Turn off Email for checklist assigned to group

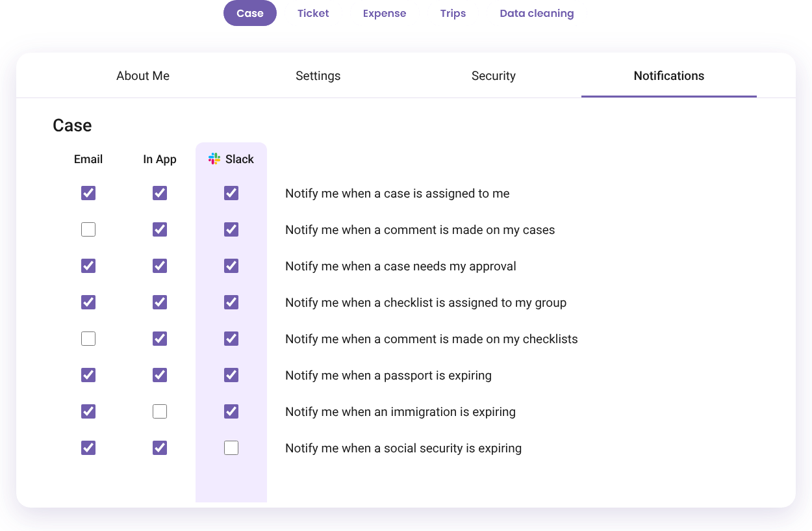pyautogui.click(x=88, y=302)
